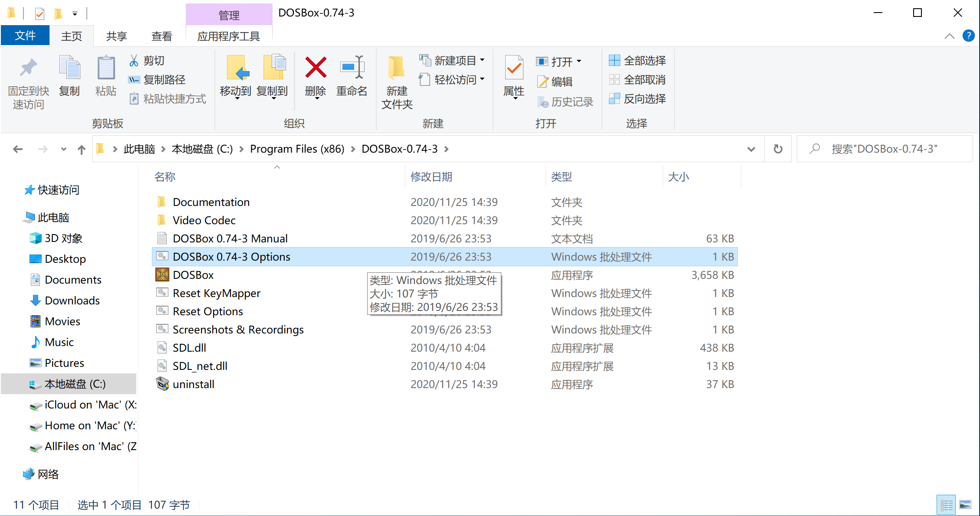Switch to the Home tab
Image resolution: width=980 pixels, height=516 pixels.
tap(72, 36)
